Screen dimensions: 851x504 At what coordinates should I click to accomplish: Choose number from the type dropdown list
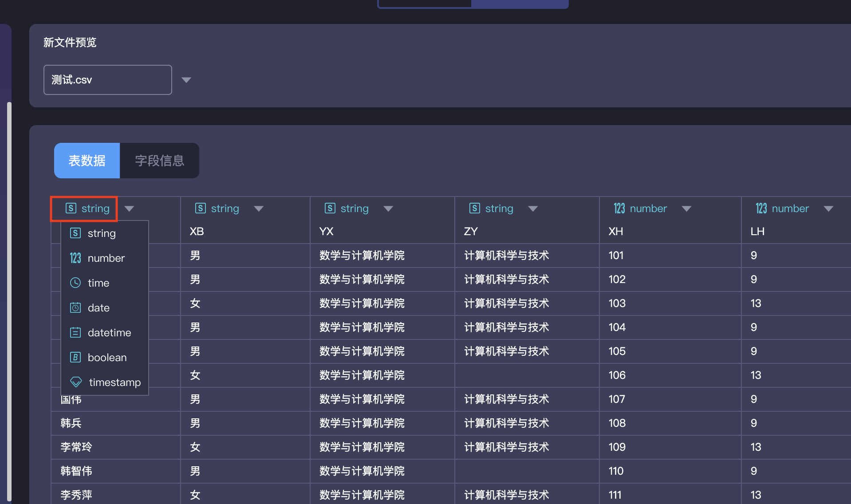104,258
